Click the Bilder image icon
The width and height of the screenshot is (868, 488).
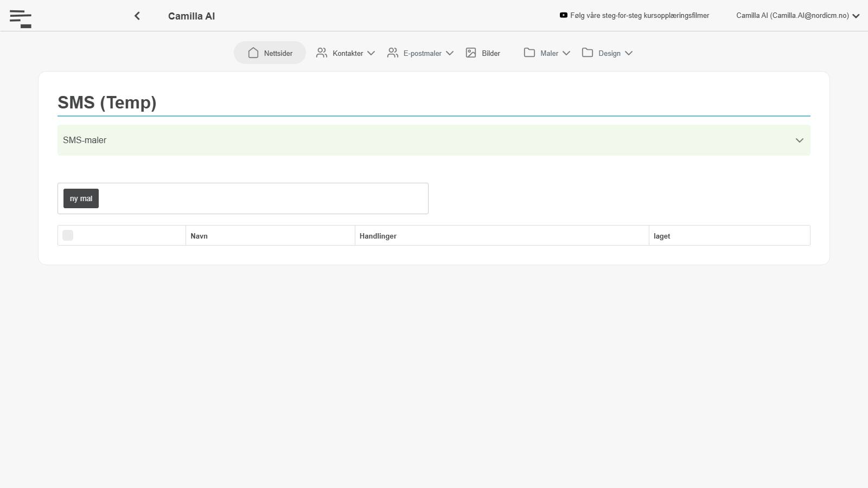[471, 53]
